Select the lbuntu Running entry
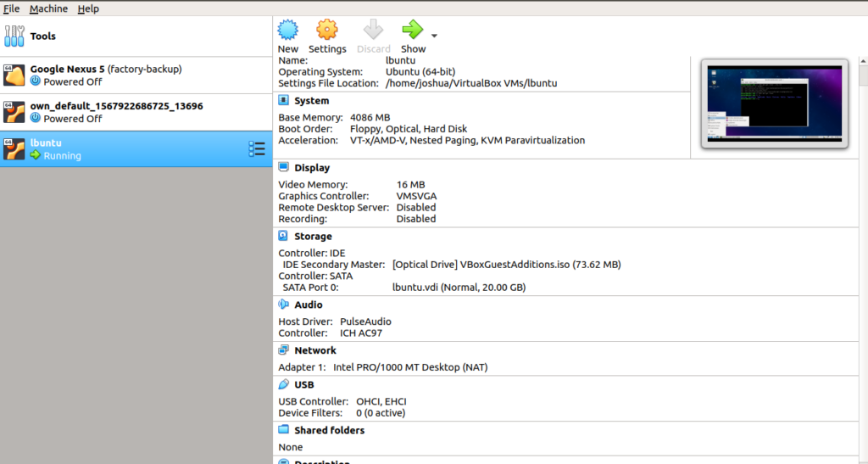 pos(136,149)
